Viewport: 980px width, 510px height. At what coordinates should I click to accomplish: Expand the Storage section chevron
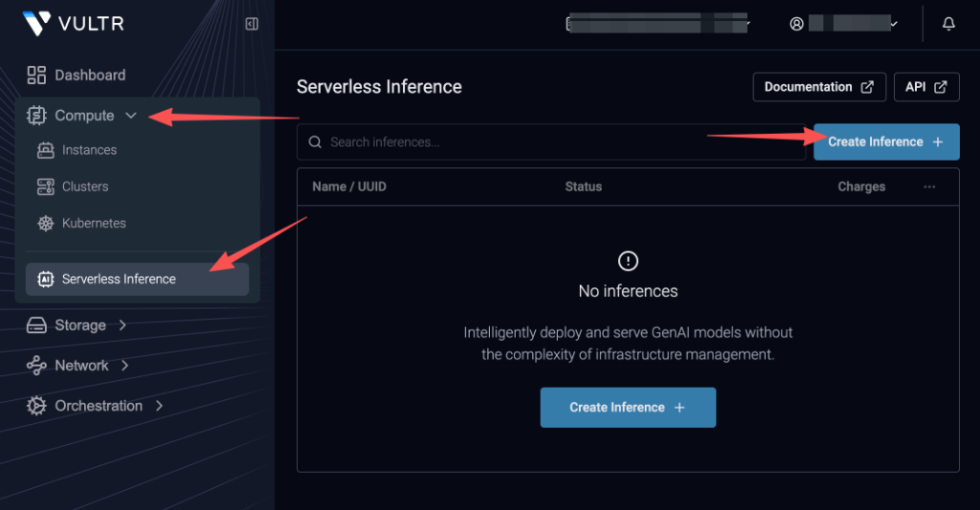(x=122, y=325)
